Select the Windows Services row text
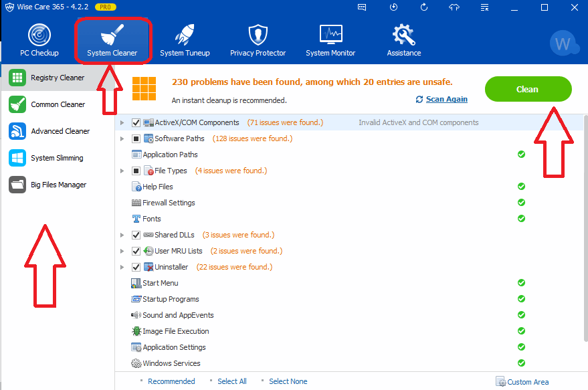This screenshot has height=390, width=588. [171, 363]
